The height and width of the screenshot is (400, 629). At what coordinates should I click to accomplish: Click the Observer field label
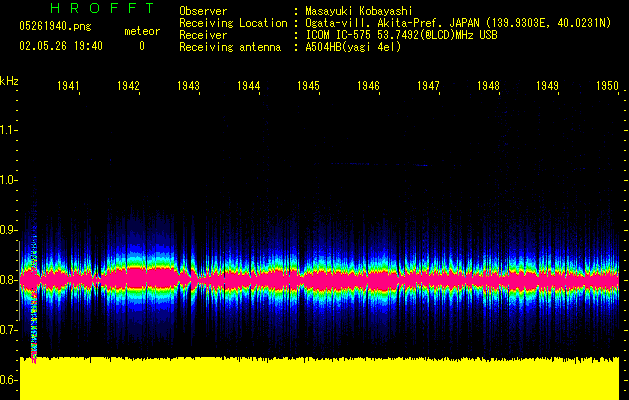pos(203,11)
